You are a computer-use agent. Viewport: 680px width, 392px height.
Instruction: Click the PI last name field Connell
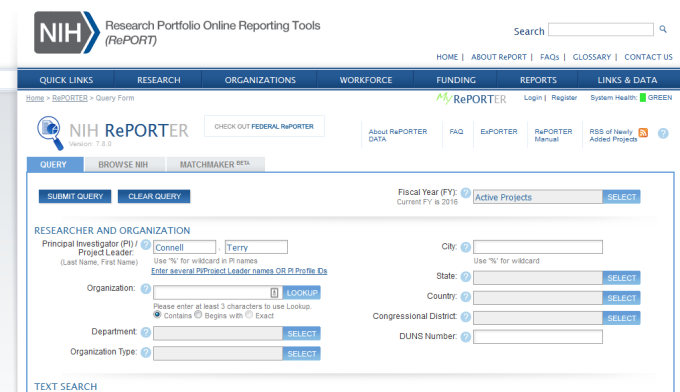(184, 247)
